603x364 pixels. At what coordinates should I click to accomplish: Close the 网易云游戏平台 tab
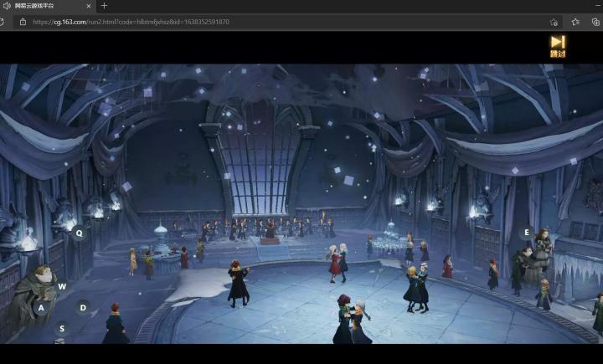click(89, 6)
